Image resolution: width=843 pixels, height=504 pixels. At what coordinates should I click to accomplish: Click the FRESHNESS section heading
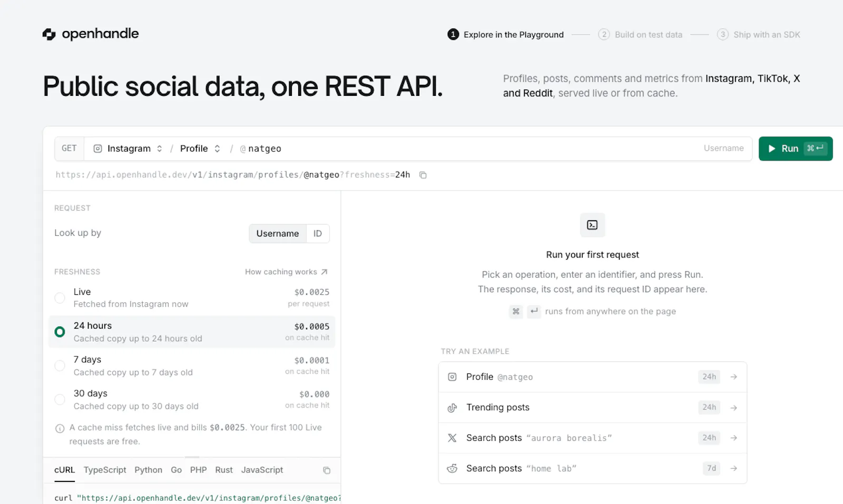[77, 272]
